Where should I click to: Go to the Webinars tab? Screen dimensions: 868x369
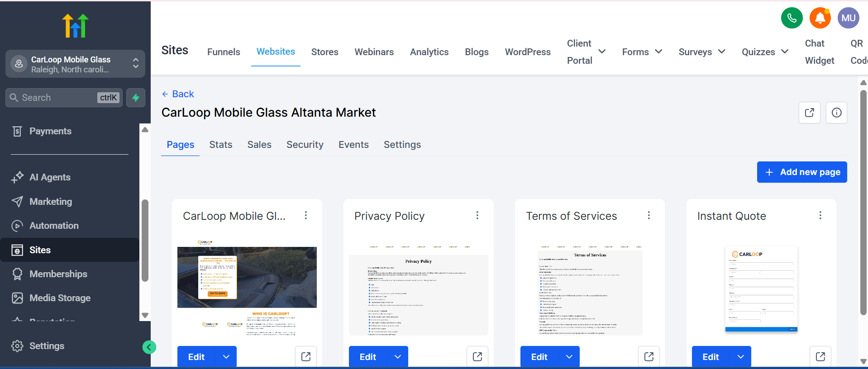point(374,52)
